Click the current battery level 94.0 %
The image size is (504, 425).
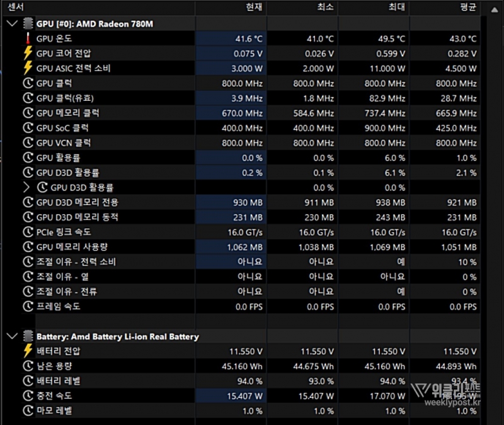(249, 381)
